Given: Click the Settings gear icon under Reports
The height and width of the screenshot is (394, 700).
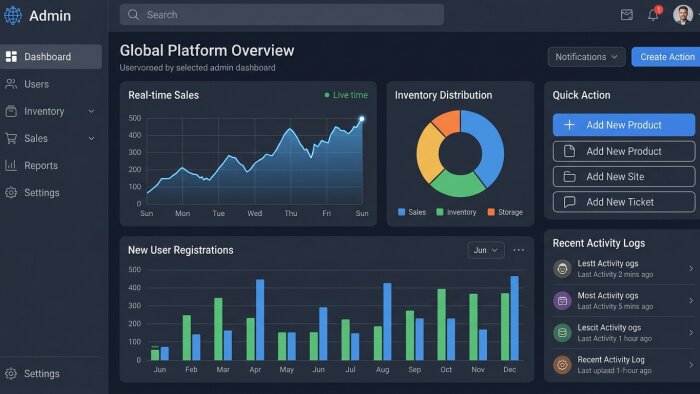Looking at the screenshot, I should pyautogui.click(x=11, y=193).
